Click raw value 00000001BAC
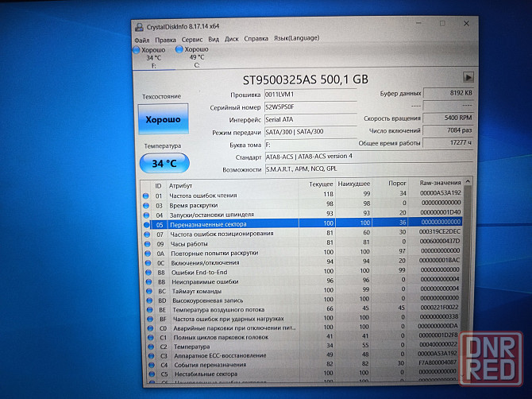Screen dimensions: 532x399 point(439,260)
